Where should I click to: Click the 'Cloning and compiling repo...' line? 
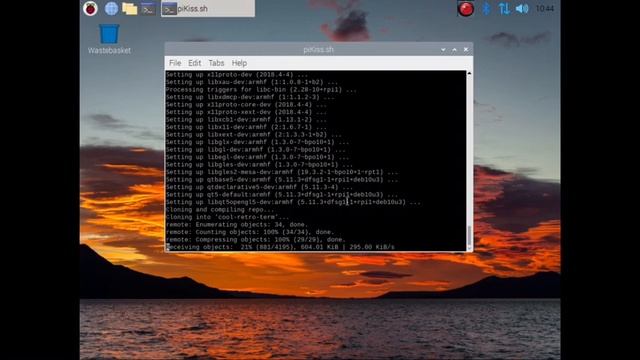point(220,209)
